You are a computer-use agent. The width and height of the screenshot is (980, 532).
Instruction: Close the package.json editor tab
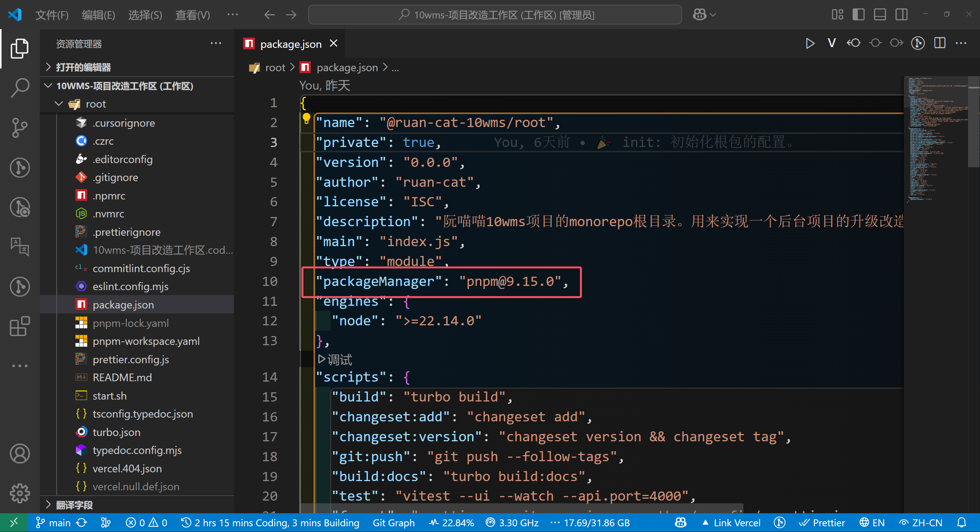point(334,43)
